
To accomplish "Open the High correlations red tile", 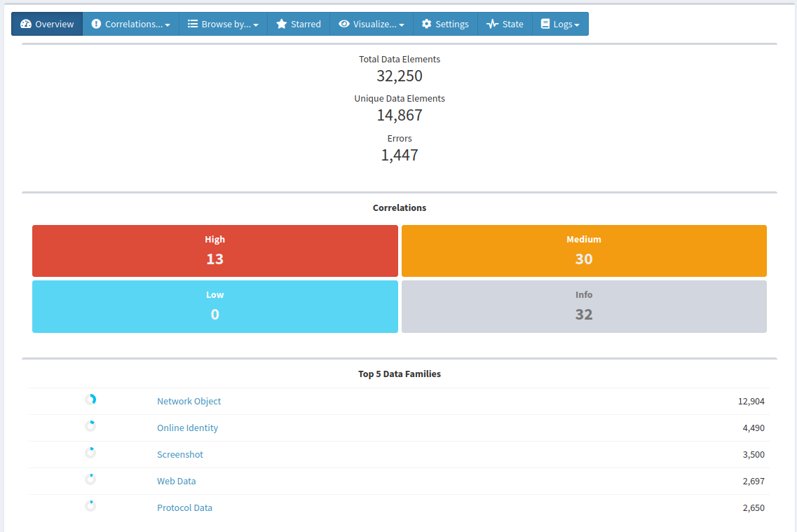I will 215,251.
